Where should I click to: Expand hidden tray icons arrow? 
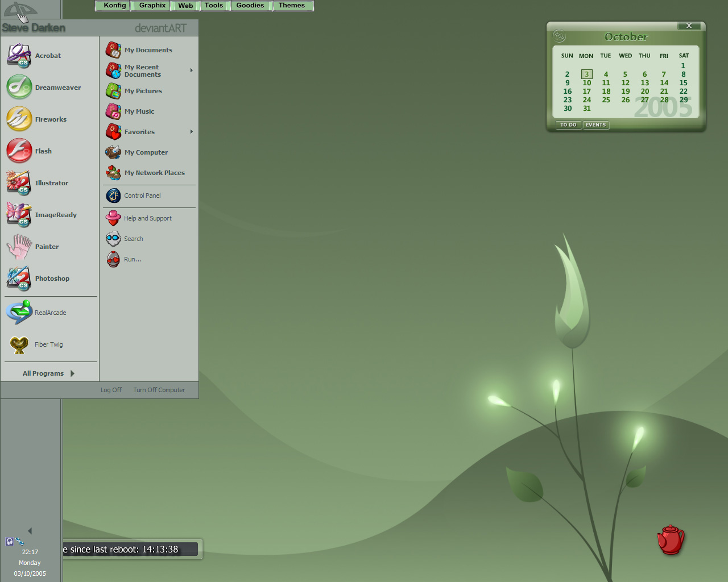pos(30,531)
